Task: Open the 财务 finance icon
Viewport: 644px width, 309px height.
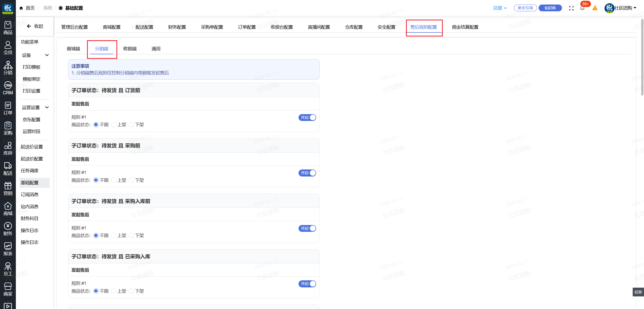Action: click(8, 229)
